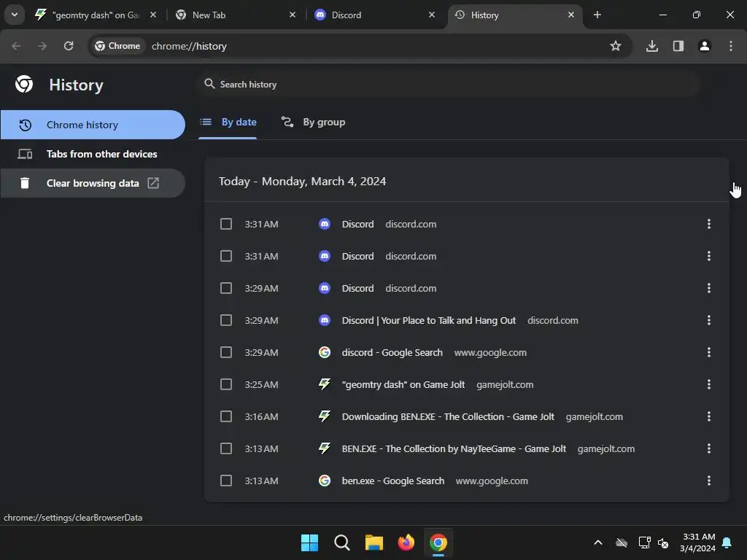Viewport: 747px width, 560px height.
Task: Open "geomtry dash" on Game Jolt link
Action: pos(403,384)
